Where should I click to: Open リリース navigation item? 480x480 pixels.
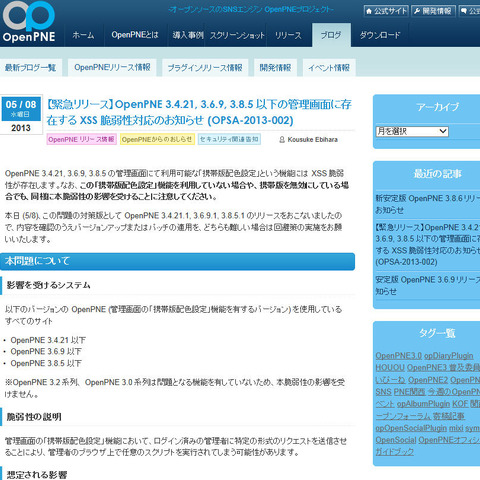click(288, 35)
